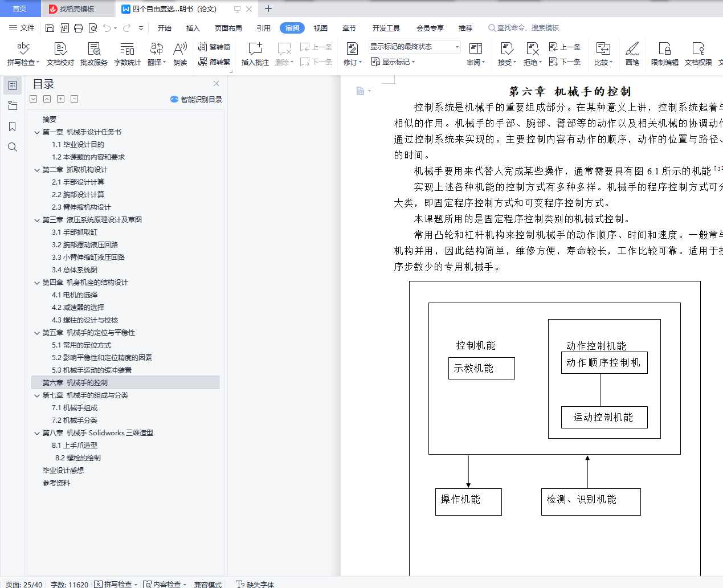Click the print icon in quick toolbar
This screenshot has height=588, width=723.
point(78,28)
